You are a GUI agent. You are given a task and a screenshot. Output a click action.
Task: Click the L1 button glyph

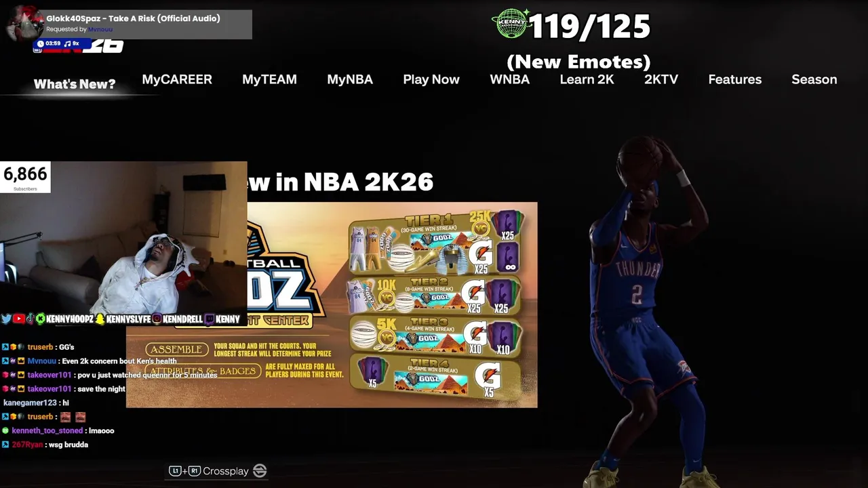point(175,471)
